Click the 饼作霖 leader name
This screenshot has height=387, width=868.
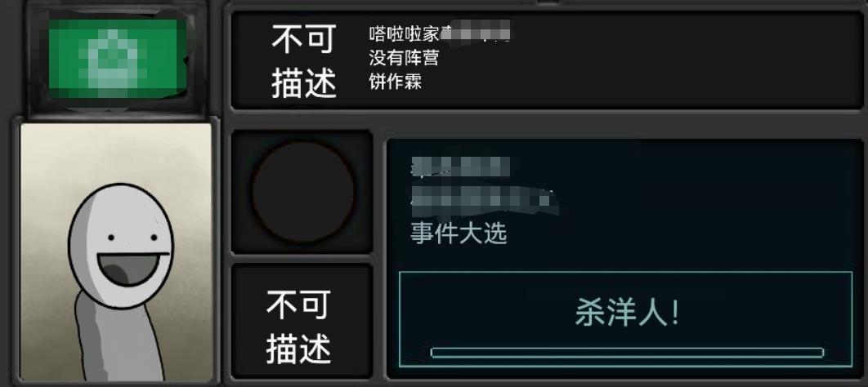click(x=396, y=82)
